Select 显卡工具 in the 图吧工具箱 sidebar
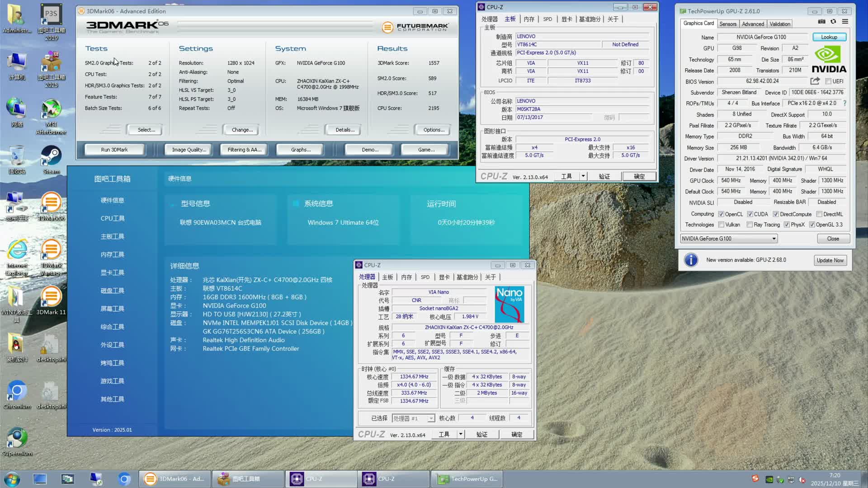 click(112, 272)
